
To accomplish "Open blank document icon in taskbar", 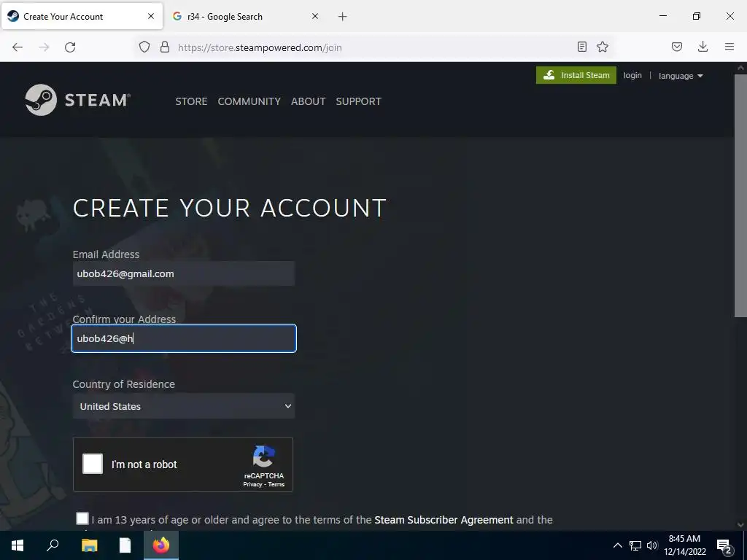I will (x=125, y=545).
